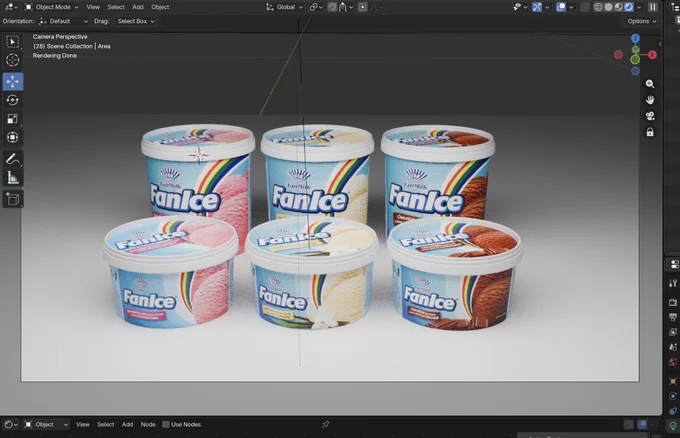Switch to wireframe viewport shading
The image size is (680, 438).
point(598,7)
